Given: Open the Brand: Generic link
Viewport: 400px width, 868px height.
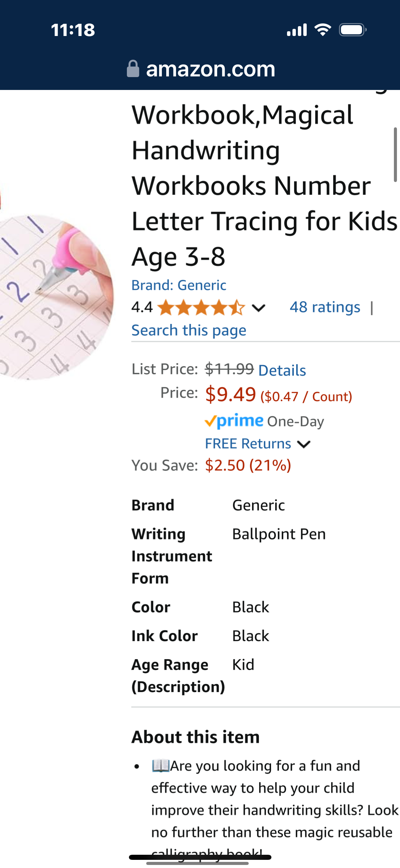Looking at the screenshot, I should click(179, 285).
